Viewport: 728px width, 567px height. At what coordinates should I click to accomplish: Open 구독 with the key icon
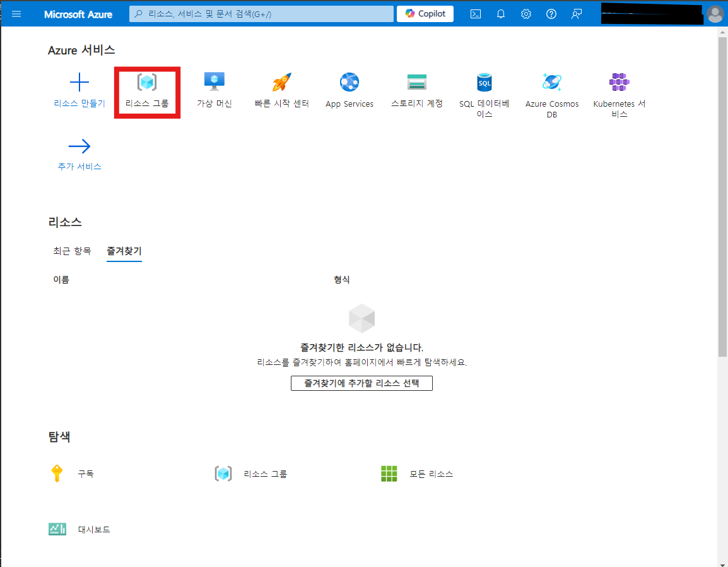(57, 474)
